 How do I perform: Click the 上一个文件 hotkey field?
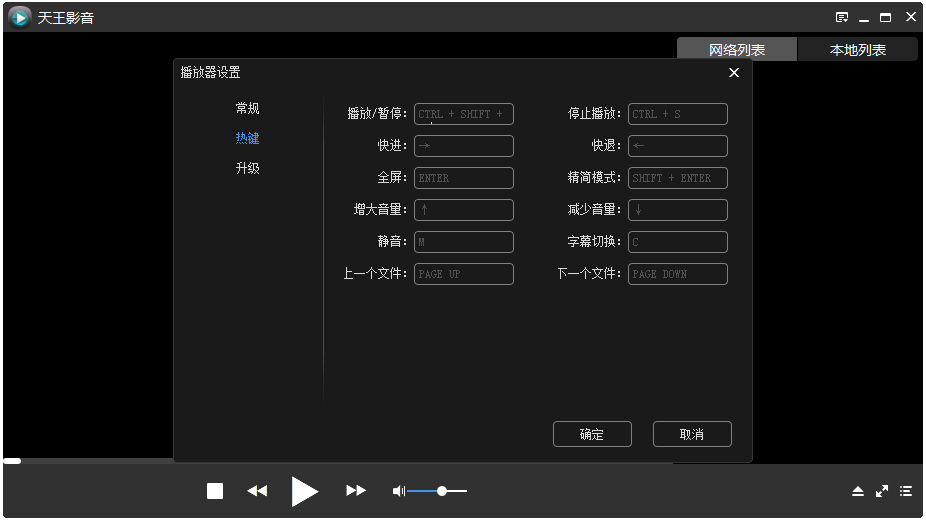coord(464,274)
